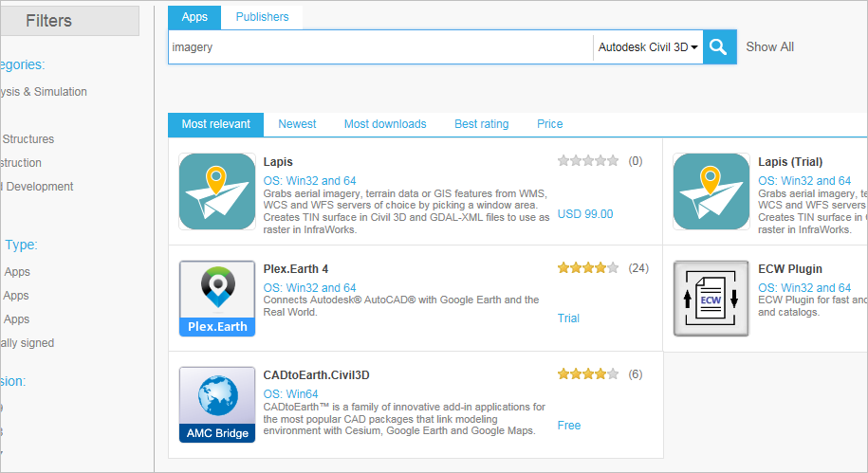Click the magnifier search button
The height and width of the screenshot is (473, 868).
(x=720, y=47)
